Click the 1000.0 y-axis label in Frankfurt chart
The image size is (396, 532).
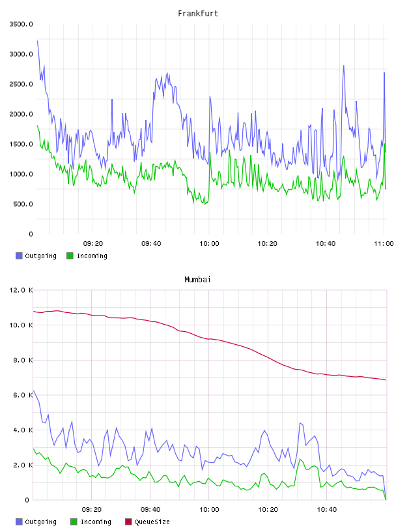pos(21,174)
